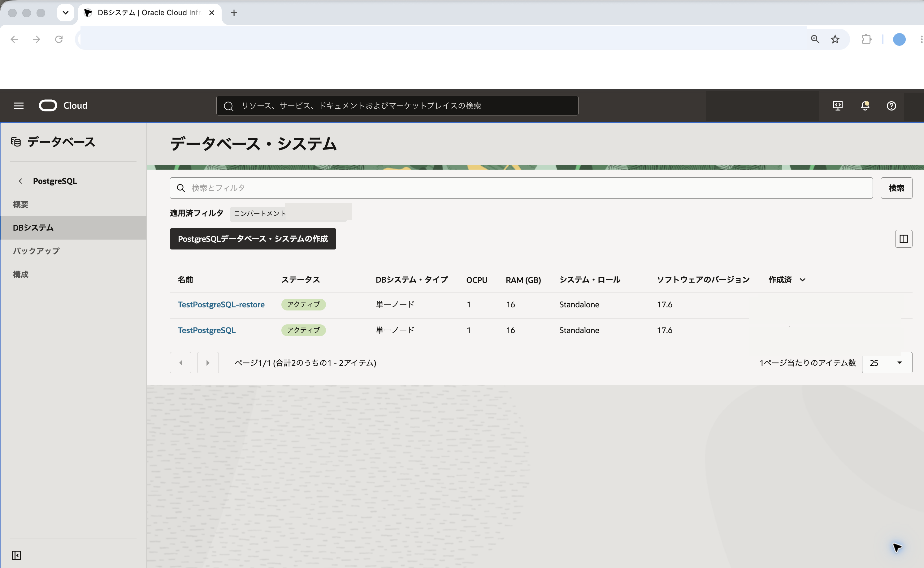The width and height of the screenshot is (924, 568).
Task: Open the hamburger navigation menu
Action: click(x=19, y=106)
